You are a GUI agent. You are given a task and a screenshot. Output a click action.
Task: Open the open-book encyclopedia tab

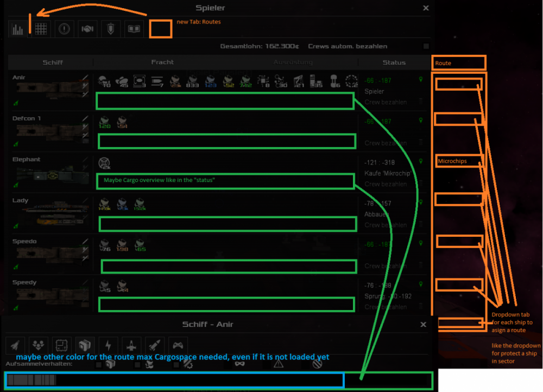pos(134,29)
